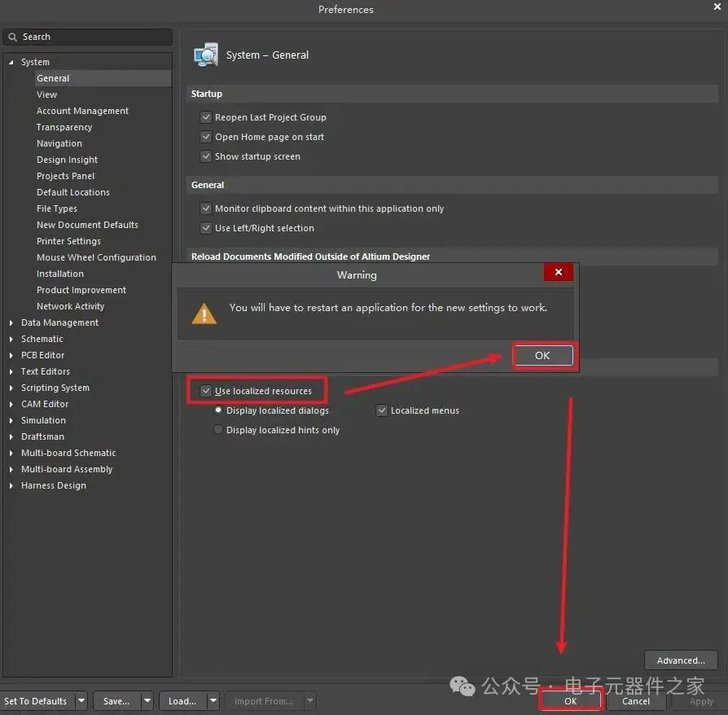Click the Advanced... button
Image resolution: width=728 pixels, height=715 pixels.
point(681,660)
